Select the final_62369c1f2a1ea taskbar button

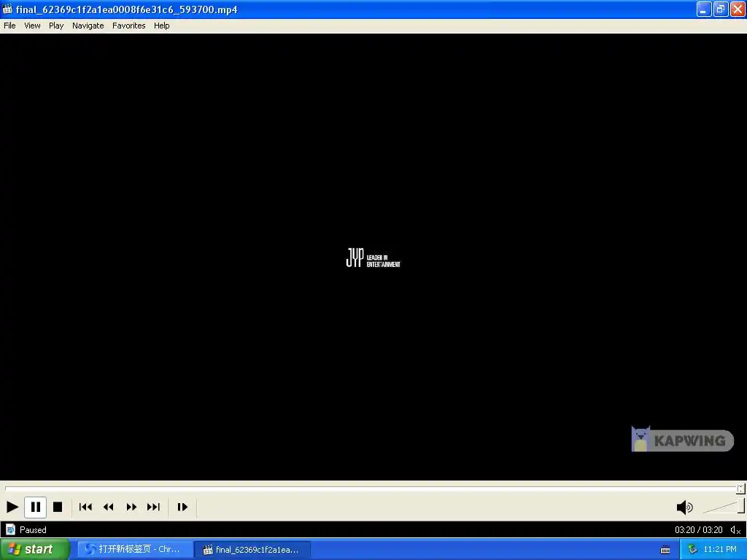pos(252,550)
